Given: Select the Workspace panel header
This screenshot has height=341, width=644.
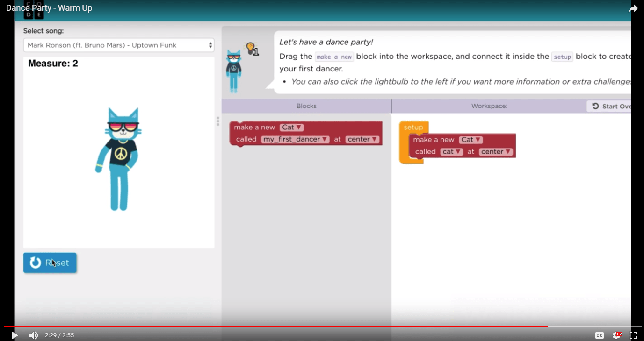Looking at the screenshot, I should [489, 106].
